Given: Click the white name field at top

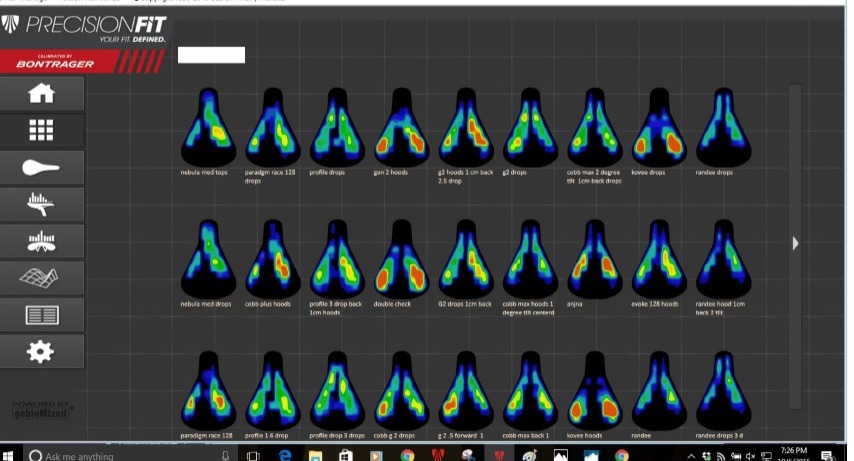Looking at the screenshot, I should [x=211, y=55].
